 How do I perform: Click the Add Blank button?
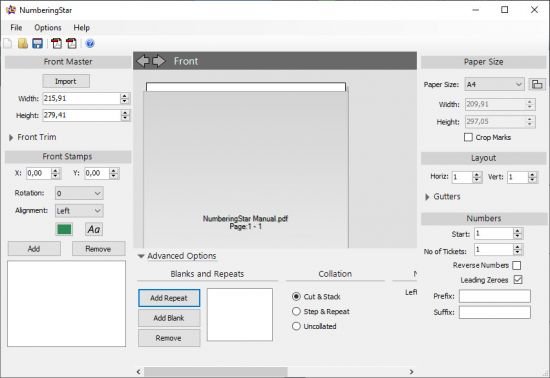[169, 318]
